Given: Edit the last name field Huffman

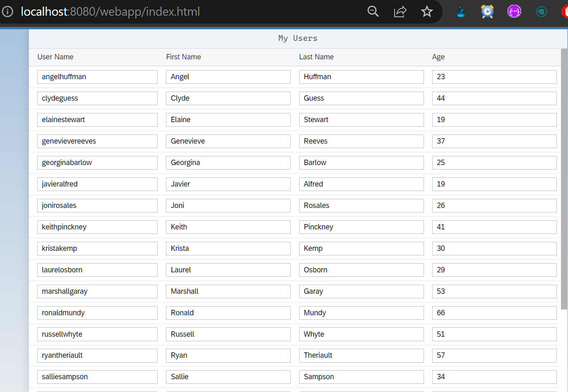Looking at the screenshot, I should pos(362,77).
